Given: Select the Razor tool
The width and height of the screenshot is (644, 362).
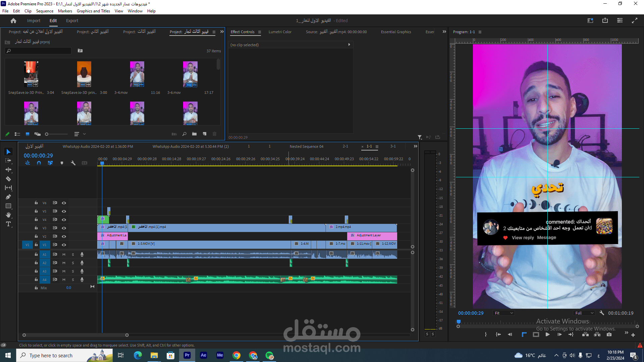Looking at the screenshot, I should [x=8, y=179].
